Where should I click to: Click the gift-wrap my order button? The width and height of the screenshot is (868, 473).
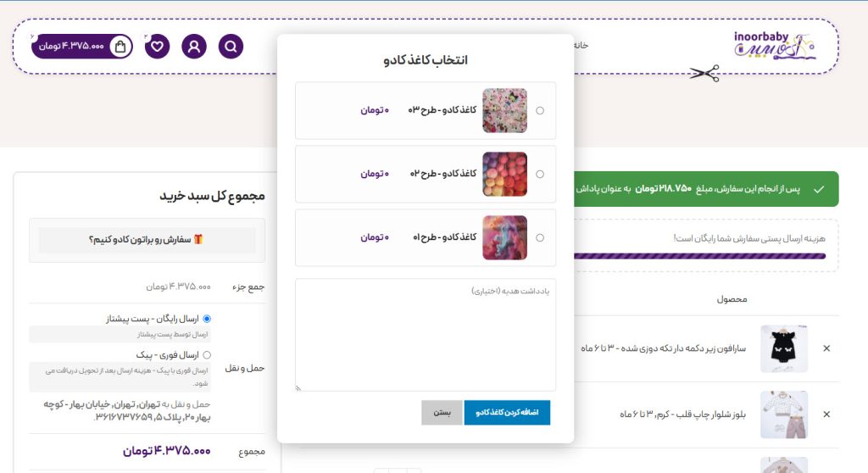[147, 240]
